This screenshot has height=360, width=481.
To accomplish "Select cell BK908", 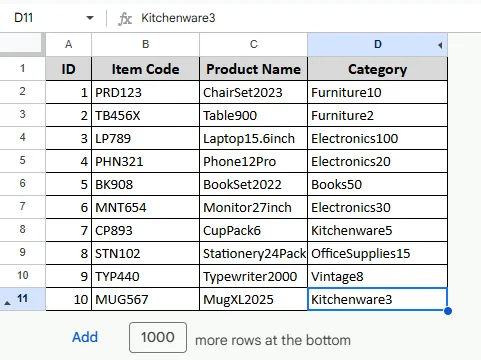I will (146, 184).
